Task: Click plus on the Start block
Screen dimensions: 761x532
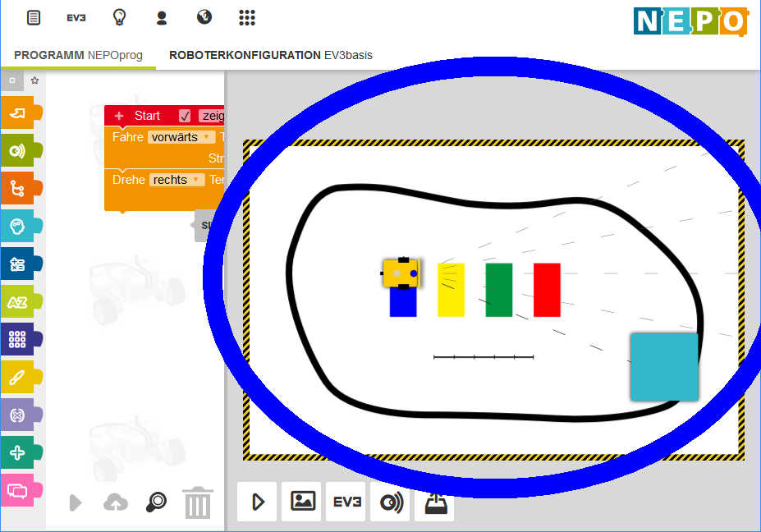Action: pyautogui.click(x=119, y=116)
